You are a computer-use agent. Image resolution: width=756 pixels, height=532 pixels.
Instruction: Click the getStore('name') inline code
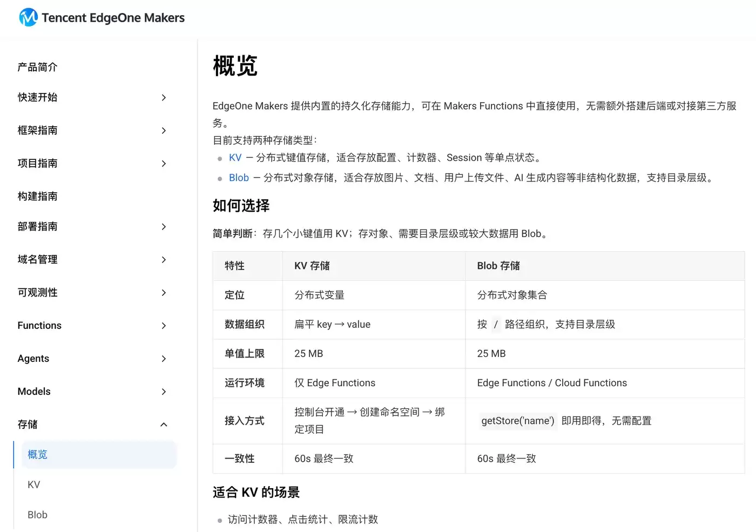pyautogui.click(x=518, y=420)
